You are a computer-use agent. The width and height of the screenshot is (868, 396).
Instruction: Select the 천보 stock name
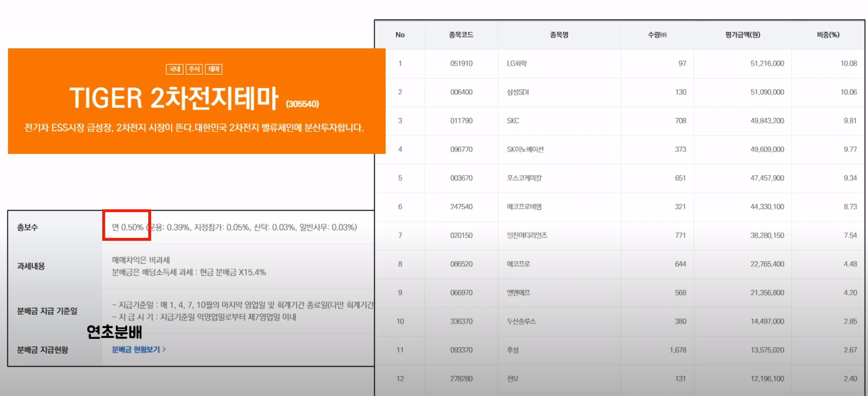point(513,379)
